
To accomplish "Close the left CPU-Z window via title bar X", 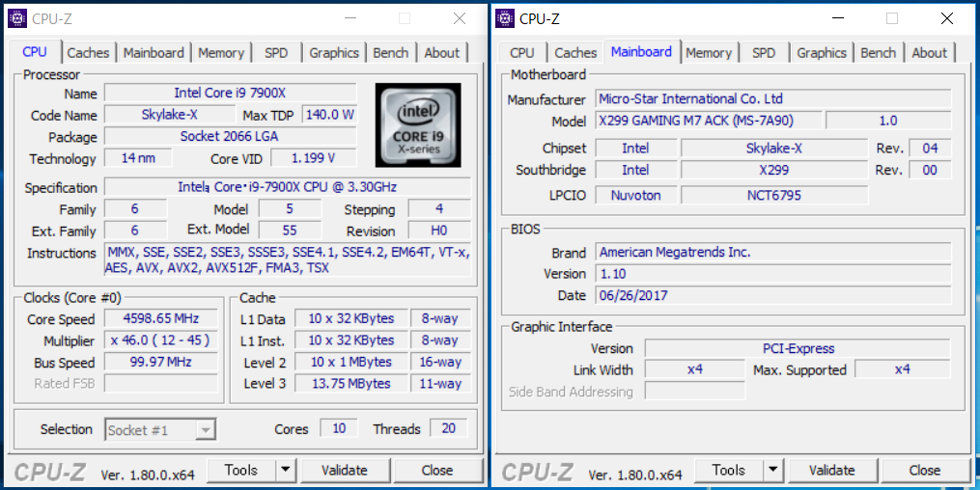I will click(460, 18).
